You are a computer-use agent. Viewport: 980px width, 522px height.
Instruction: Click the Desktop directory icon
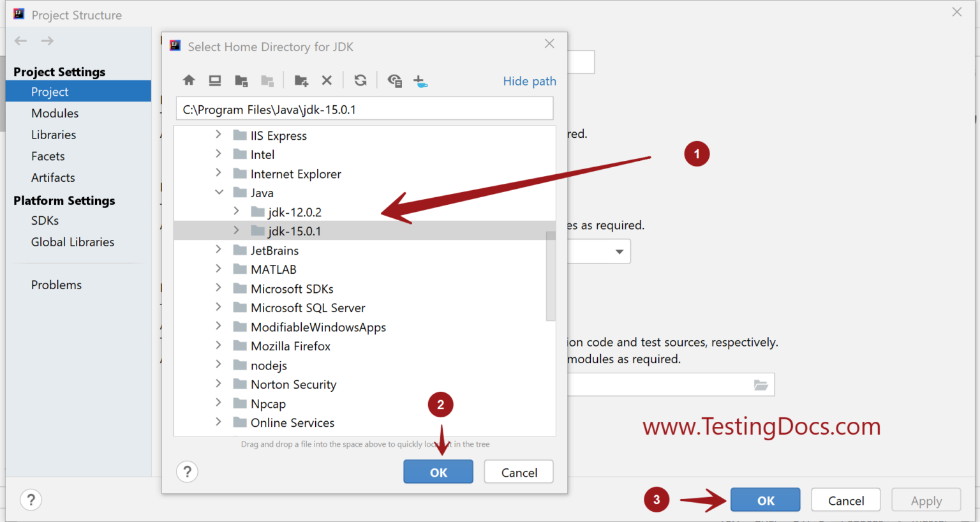click(x=215, y=80)
